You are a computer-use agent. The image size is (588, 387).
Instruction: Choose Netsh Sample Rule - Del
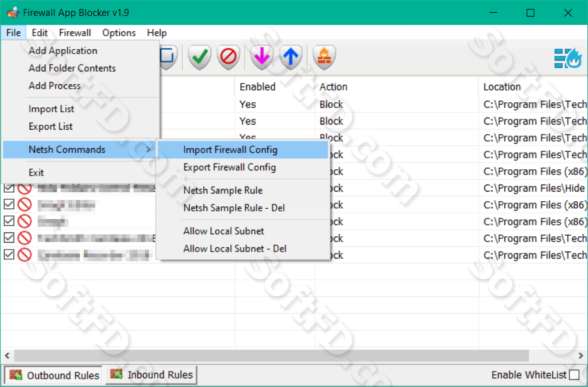(x=243, y=208)
